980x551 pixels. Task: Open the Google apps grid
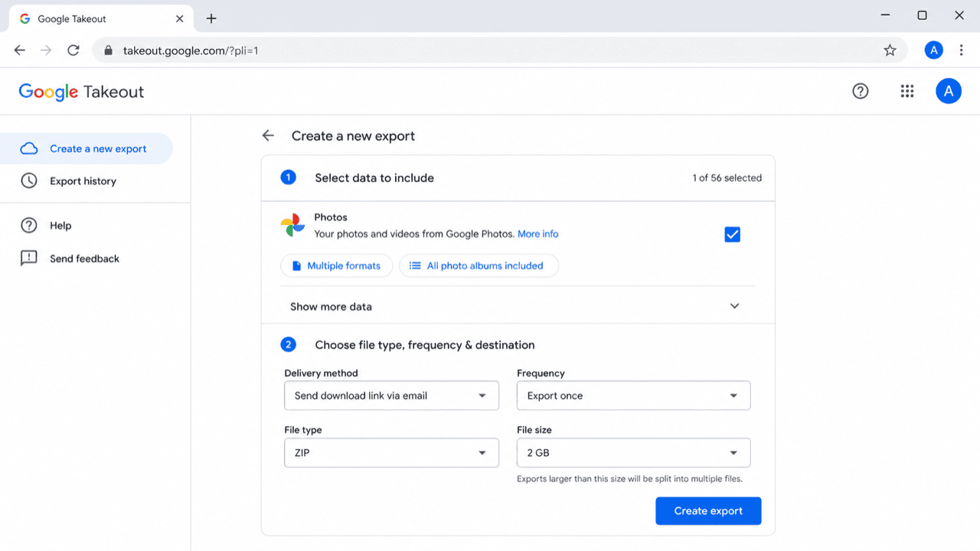[907, 92]
